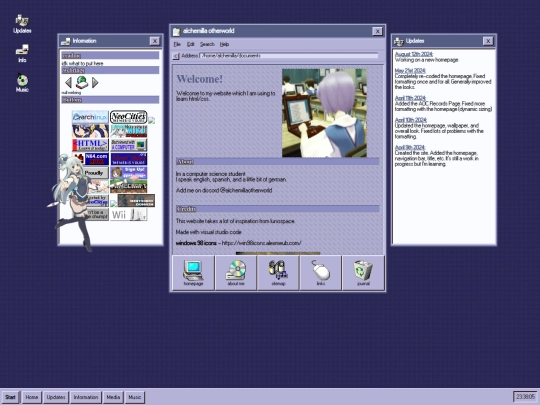Click the August 12th 2024 update date

tap(414, 54)
